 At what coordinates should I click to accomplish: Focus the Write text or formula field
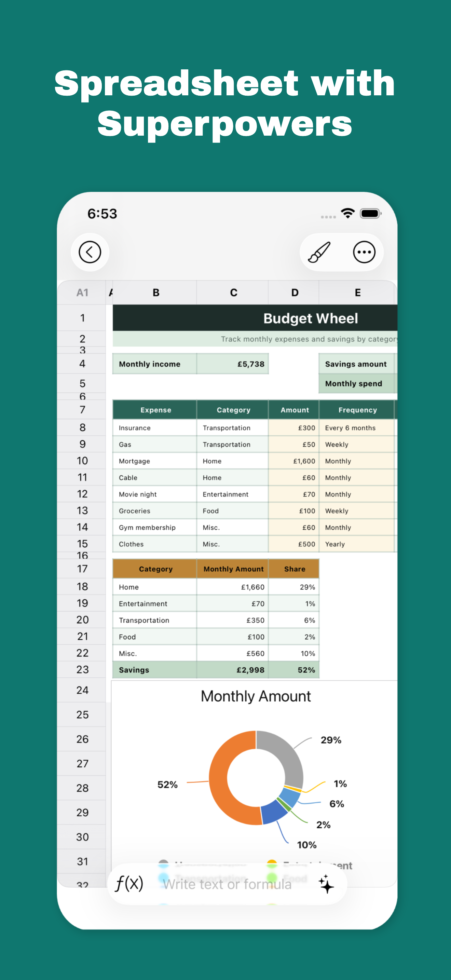[227, 884]
